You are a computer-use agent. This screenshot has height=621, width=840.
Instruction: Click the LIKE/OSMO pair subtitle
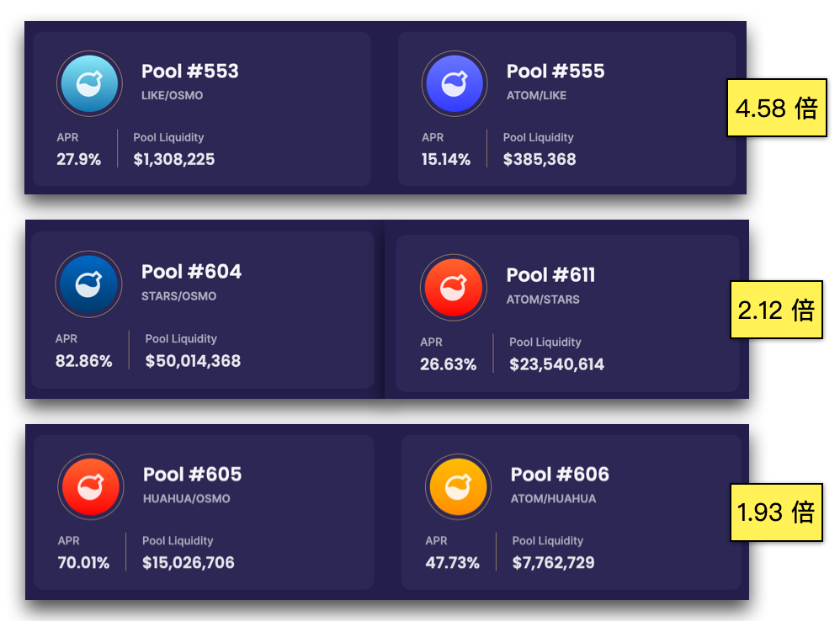(172, 95)
